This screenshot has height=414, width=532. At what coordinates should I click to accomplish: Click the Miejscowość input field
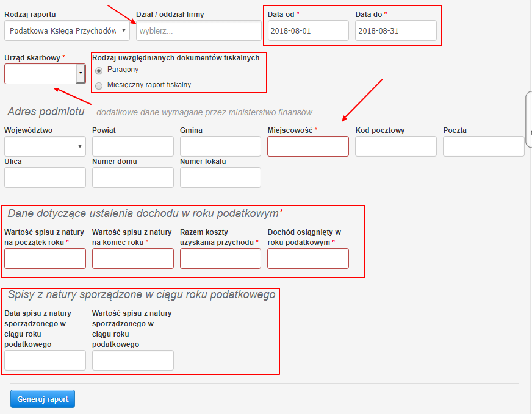[308, 146]
